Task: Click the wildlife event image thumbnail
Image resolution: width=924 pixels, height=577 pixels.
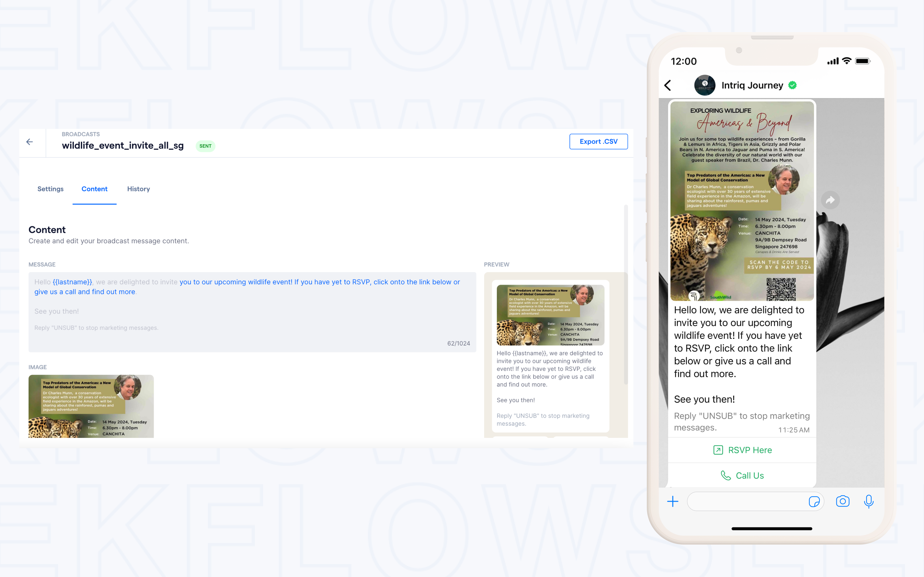Action: point(91,406)
